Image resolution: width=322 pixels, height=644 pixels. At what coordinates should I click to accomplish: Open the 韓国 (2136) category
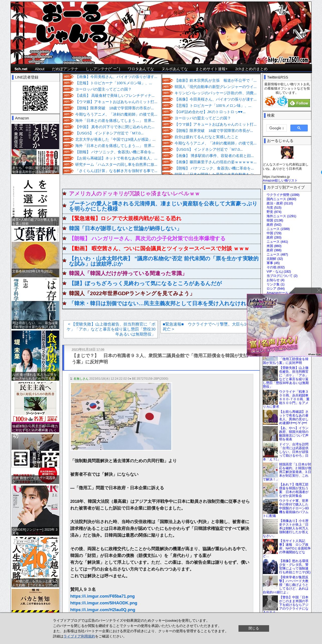(x=275, y=220)
